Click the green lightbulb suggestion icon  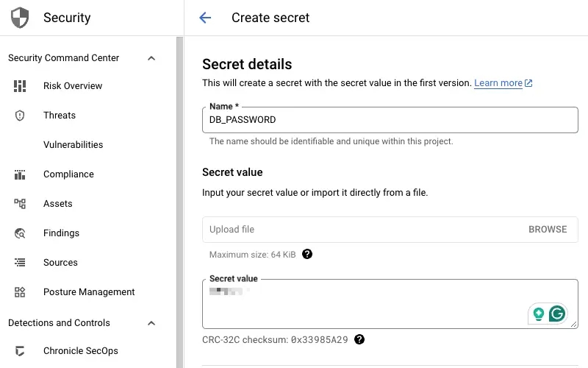(539, 314)
